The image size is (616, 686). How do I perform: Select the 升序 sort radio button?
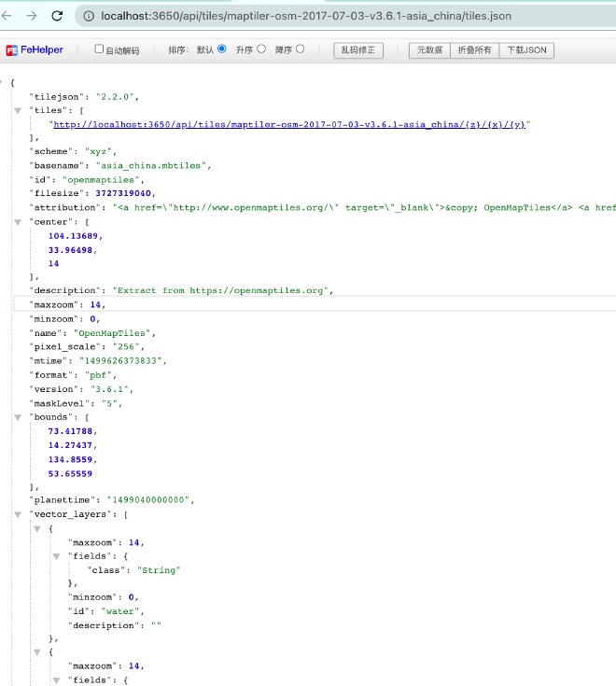coord(261,49)
